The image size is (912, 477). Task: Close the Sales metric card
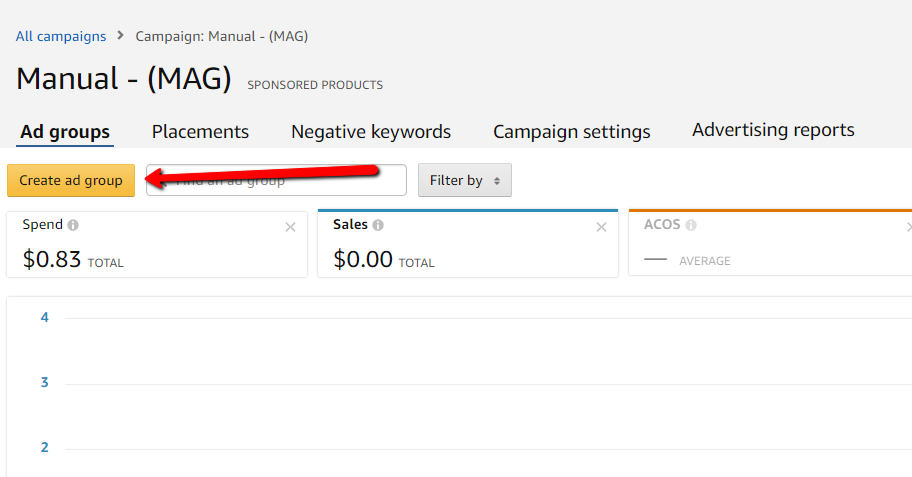pos(601,227)
